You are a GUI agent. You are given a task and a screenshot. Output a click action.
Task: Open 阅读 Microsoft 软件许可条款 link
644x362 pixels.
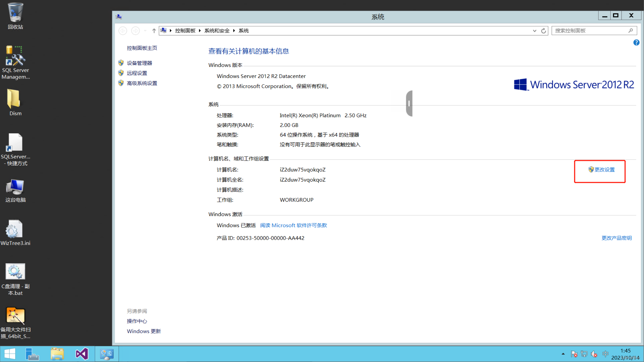[x=293, y=226]
